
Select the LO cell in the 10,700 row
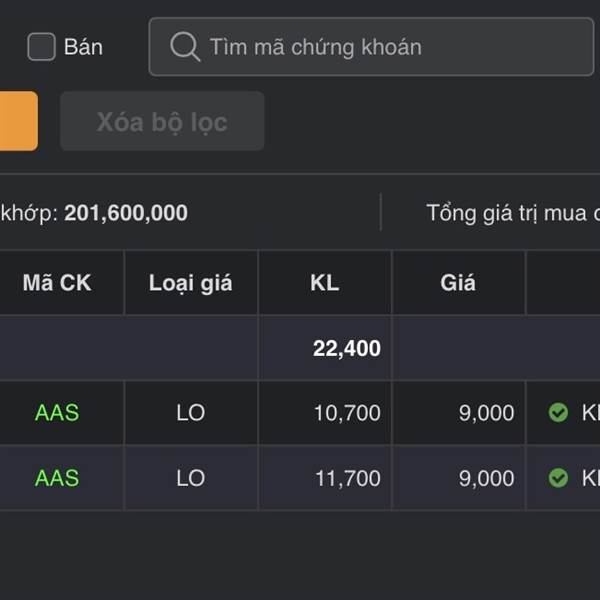click(x=190, y=413)
